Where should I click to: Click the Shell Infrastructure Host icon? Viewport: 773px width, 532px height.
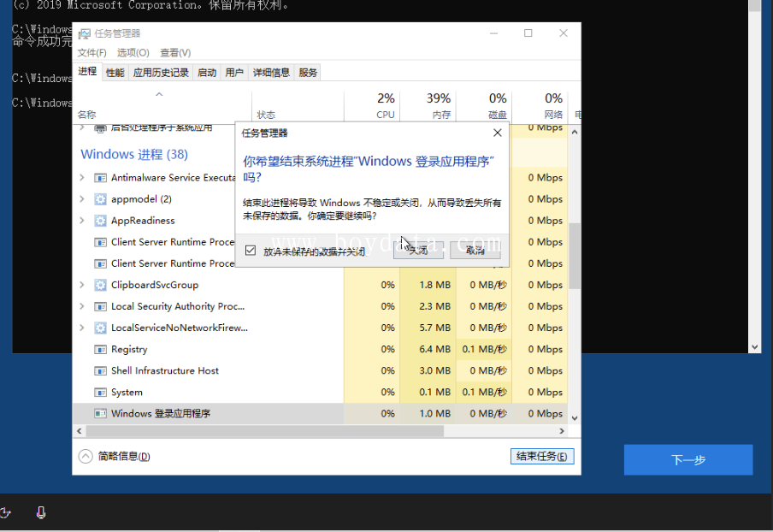[x=100, y=370]
